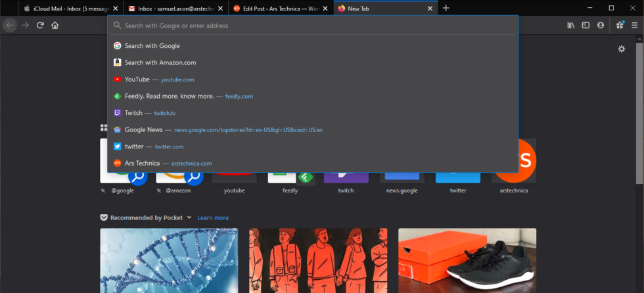Show sidebars using the sidebar icon
Screen dimensions: 644x293
coord(586,26)
